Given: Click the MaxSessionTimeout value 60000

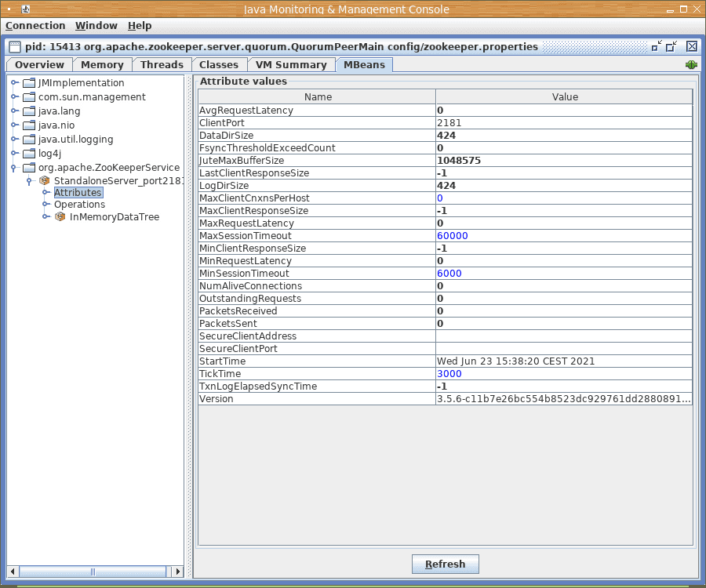Looking at the screenshot, I should click(453, 236).
